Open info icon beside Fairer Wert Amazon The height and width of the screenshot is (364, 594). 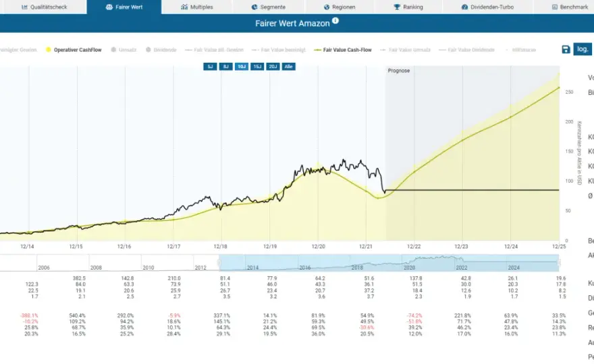coord(335,21)
